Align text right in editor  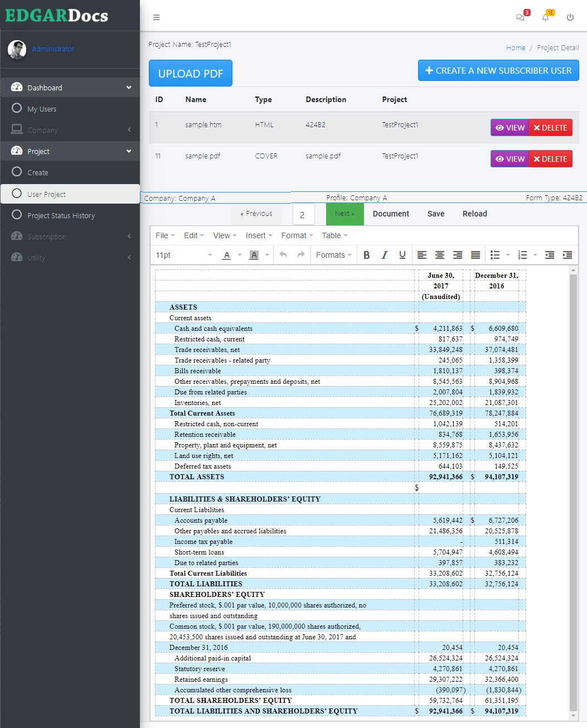pyautogui.click(x=458, y=255)
